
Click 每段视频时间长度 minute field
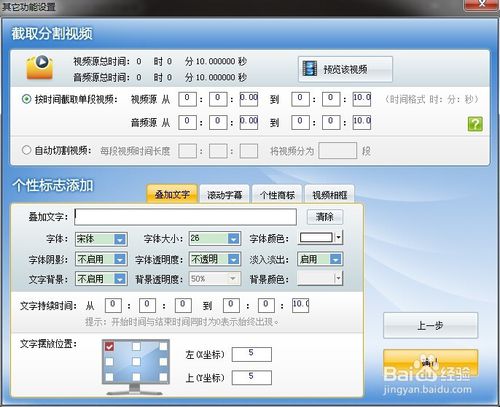point(218,151)
